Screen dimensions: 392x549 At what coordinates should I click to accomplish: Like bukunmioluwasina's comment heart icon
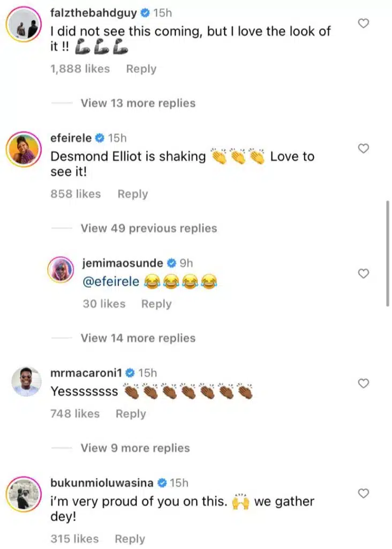tap(364, 493)
